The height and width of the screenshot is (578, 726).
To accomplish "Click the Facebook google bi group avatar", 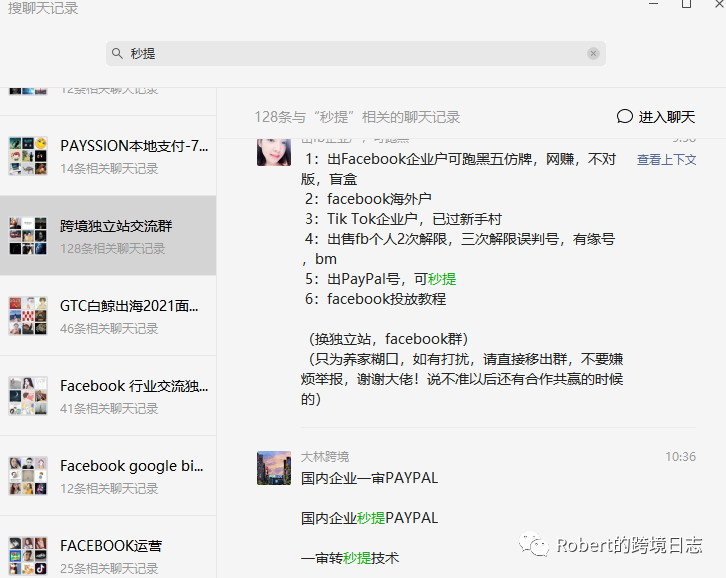I will pos(28,476).
